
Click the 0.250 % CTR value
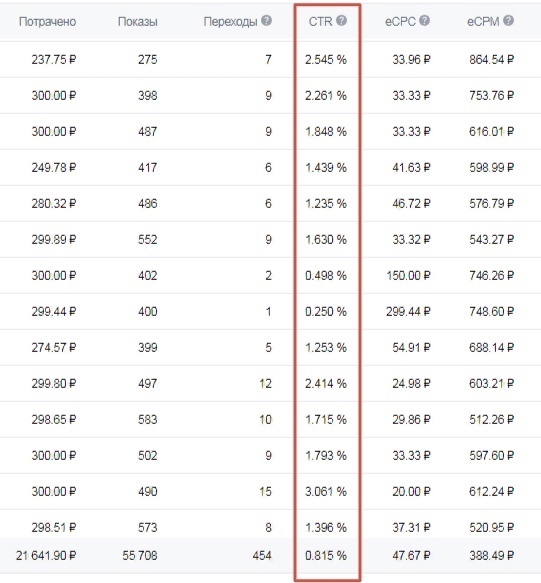[x=326, y=312]
